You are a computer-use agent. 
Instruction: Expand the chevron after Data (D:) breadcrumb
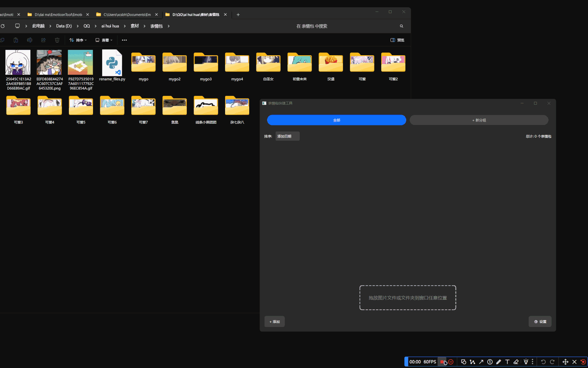(x=78, y=26)
